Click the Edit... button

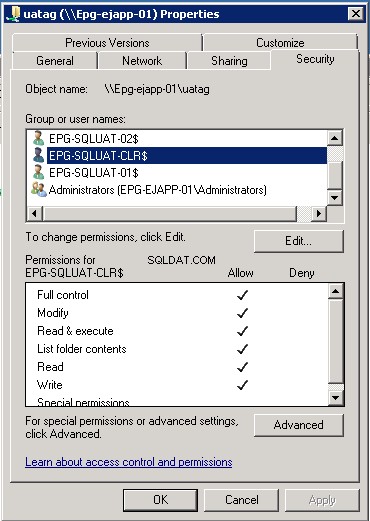(x=299, y=241)
